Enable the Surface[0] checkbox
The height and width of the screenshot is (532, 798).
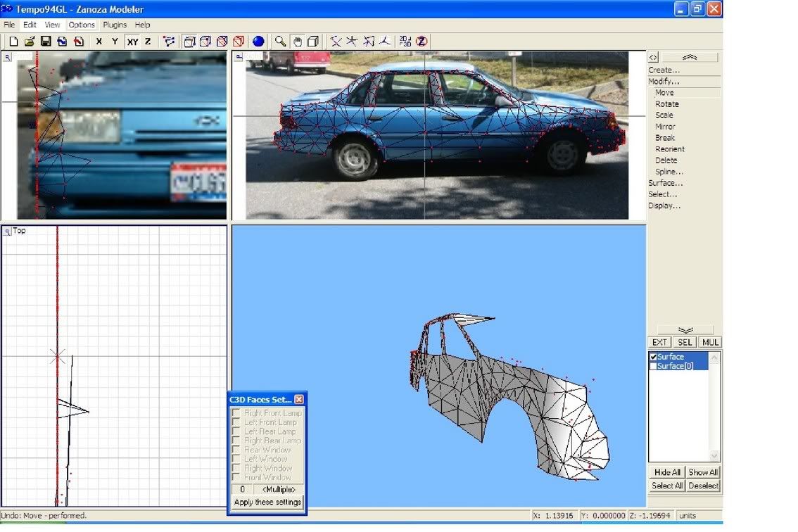[654, 366]
